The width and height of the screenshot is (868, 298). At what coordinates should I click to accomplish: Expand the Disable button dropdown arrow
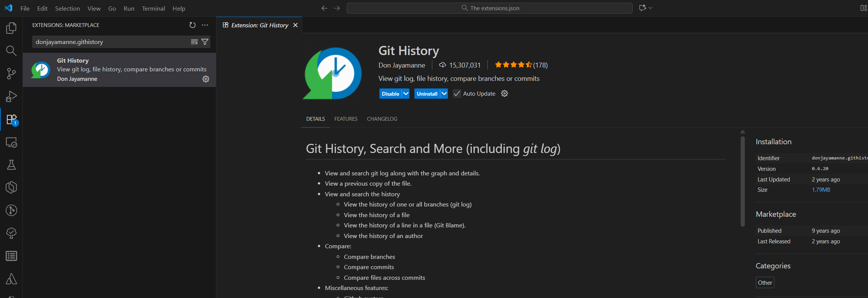click(x=406, y=93)
